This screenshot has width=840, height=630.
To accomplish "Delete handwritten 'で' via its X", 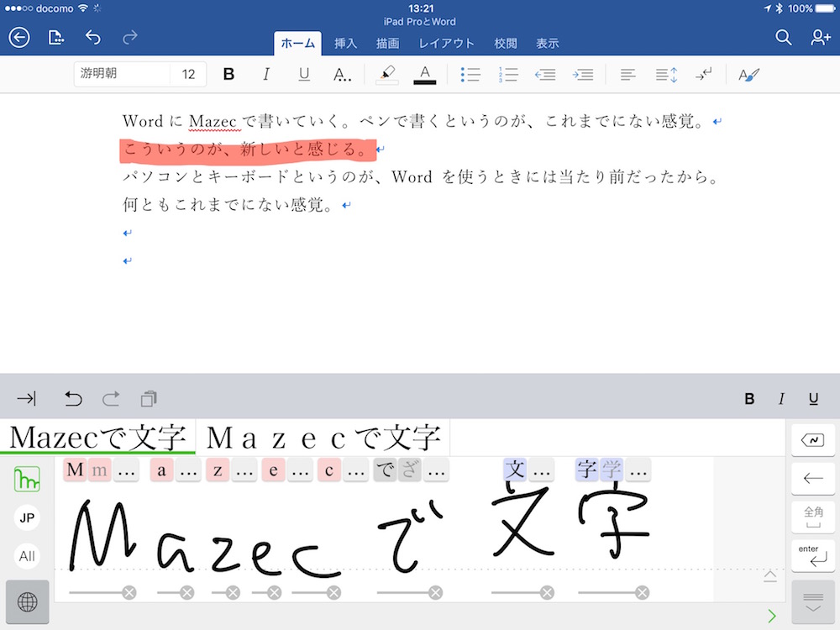I will (x=436, y=592).
